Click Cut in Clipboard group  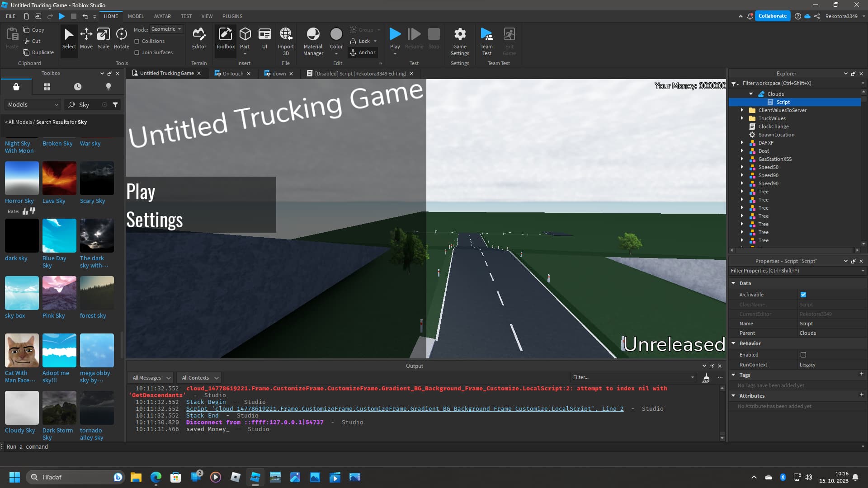coord(32,41)
